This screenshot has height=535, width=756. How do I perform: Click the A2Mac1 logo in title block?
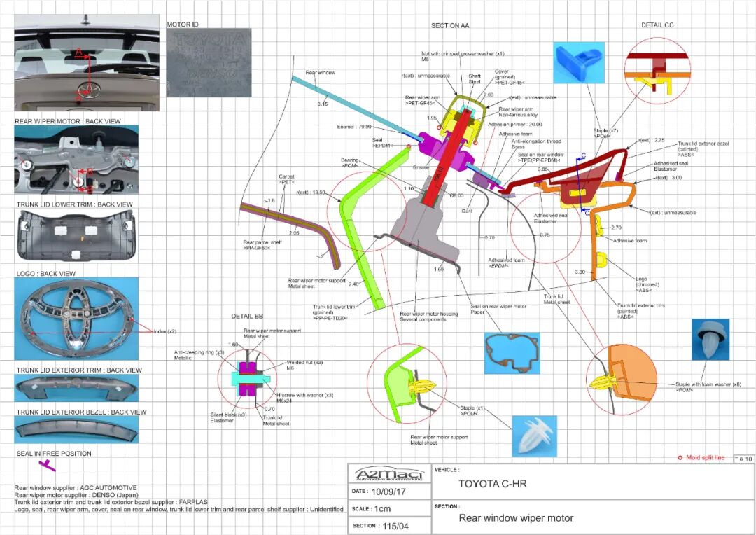click(389, 474)
